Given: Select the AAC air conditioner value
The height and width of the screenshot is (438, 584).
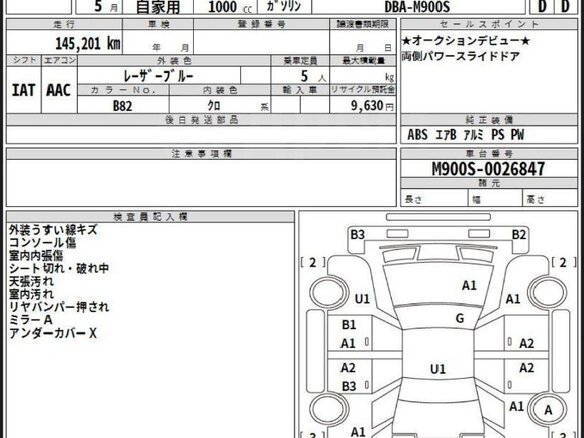Looking at the screenshot, I should (x=58, y=90).
